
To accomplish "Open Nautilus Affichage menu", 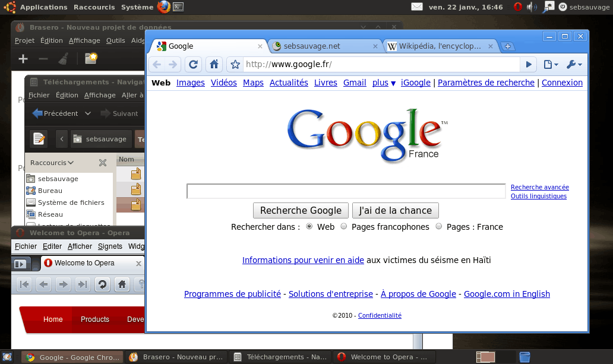I will [x=100, y=95].
